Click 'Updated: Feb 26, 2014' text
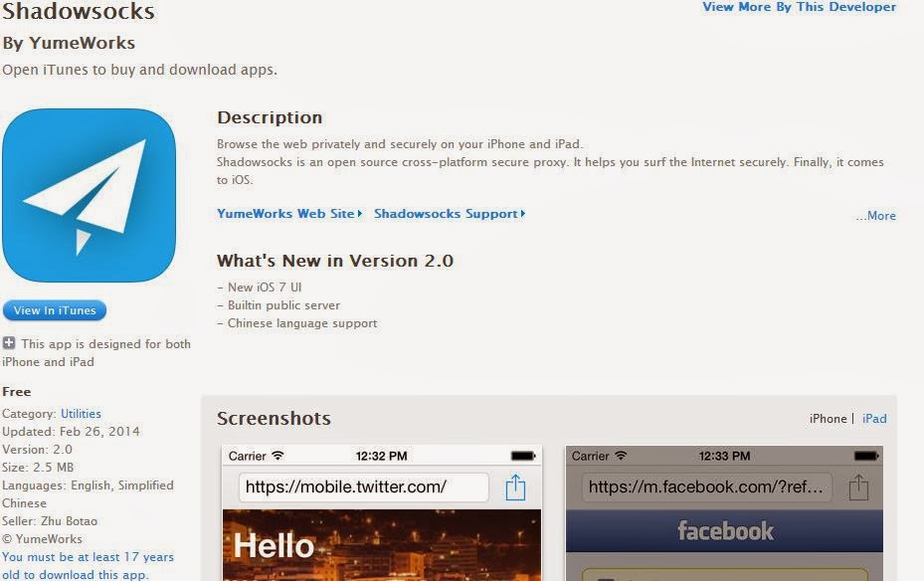The image size is (924, 581). pyautogui.click(x=71, y=432)
